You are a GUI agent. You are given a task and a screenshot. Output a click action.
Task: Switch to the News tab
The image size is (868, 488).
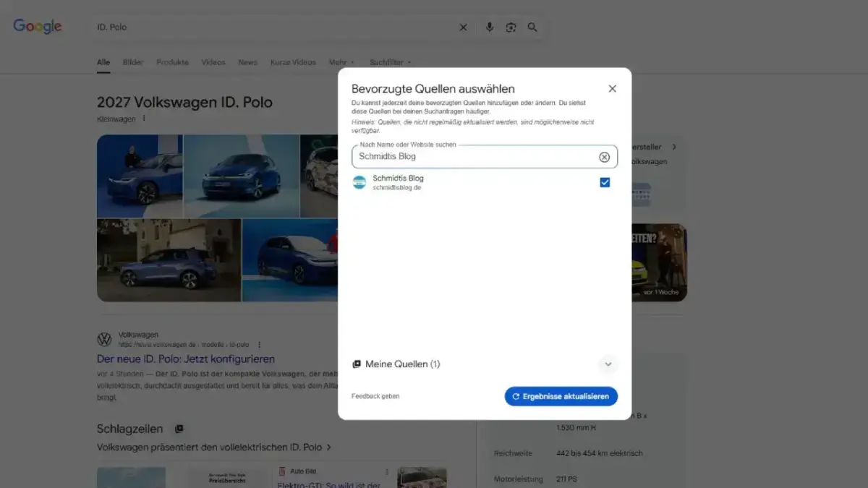[247, 62]
